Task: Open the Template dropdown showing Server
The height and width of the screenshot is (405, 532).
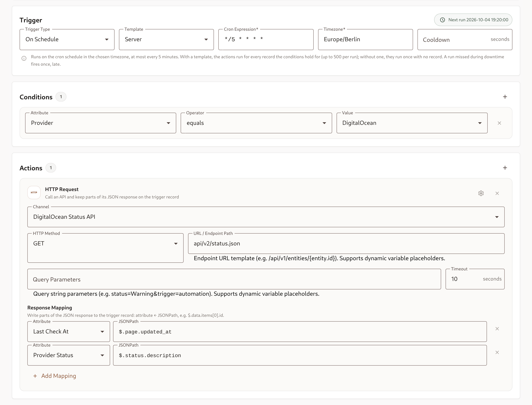Action: 166,40
